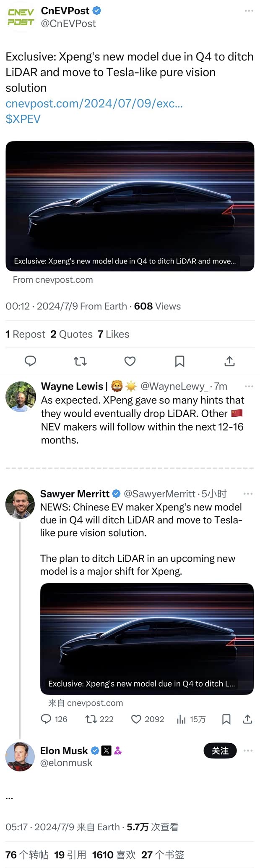Reply to Sawyer Merritt's tweet
This screenshot has height=868, width=260.
point(46,719)
